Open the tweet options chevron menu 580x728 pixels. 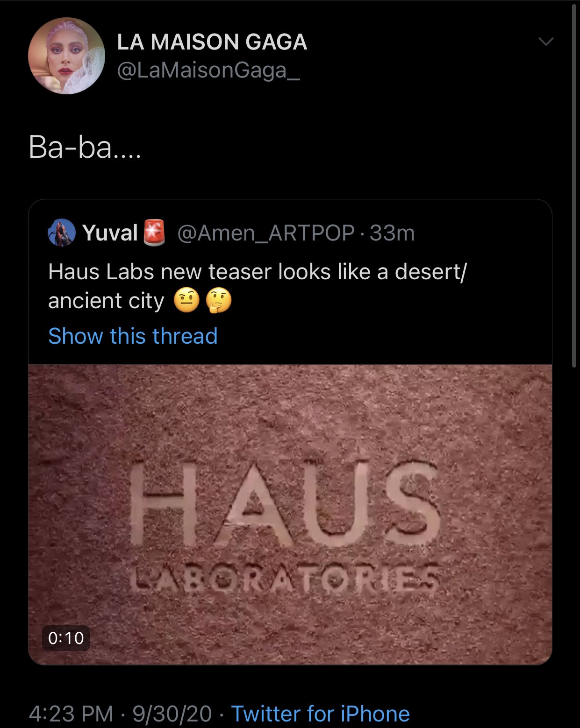(x=545, y=42)
